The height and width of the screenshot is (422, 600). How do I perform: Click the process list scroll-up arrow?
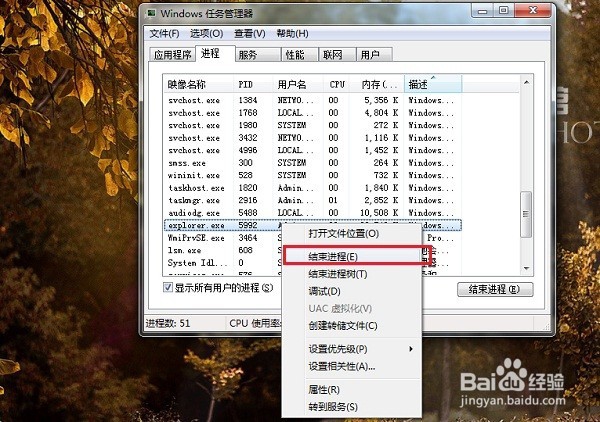(527, 82)
